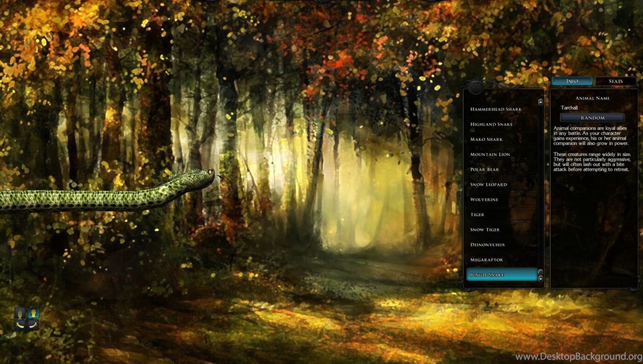Image resolution: width=643 pixels, height=364 pixels.
Task: Select Highland Snake from the animal list
Action: pos(502,124)
